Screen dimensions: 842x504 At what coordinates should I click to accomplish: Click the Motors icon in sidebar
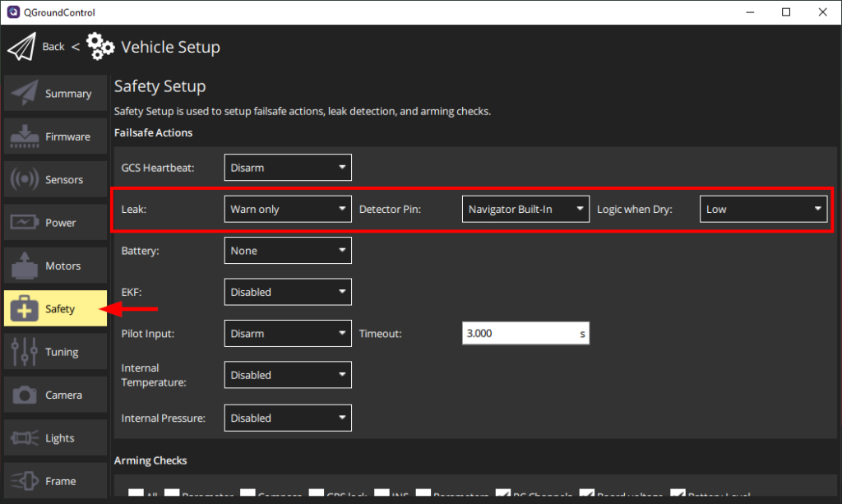[x=25, y=266]
